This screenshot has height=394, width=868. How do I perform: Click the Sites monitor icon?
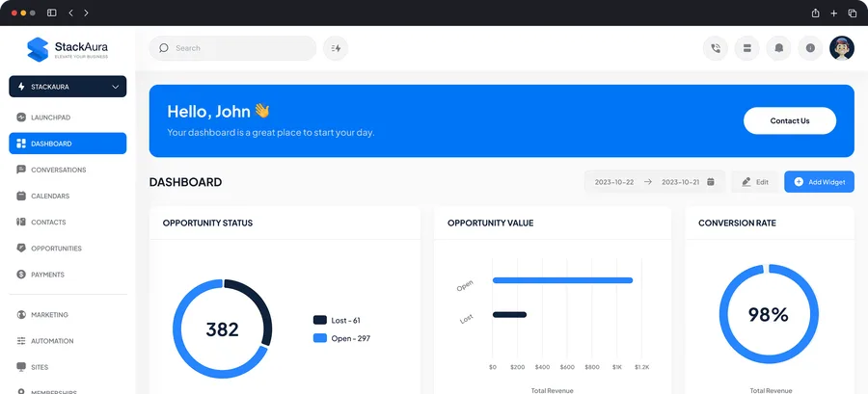21,367
